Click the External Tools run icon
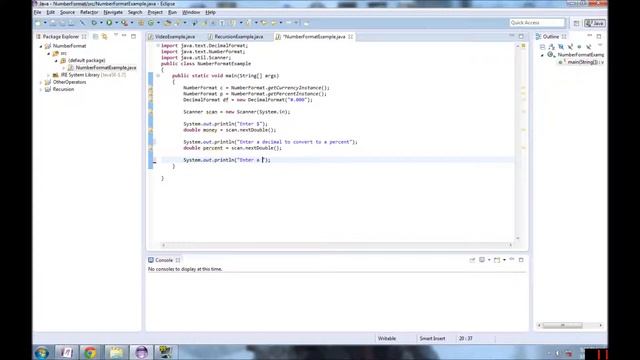Image resolution: width=640 pixels, height=360 pixels. [x=124, y=23]
